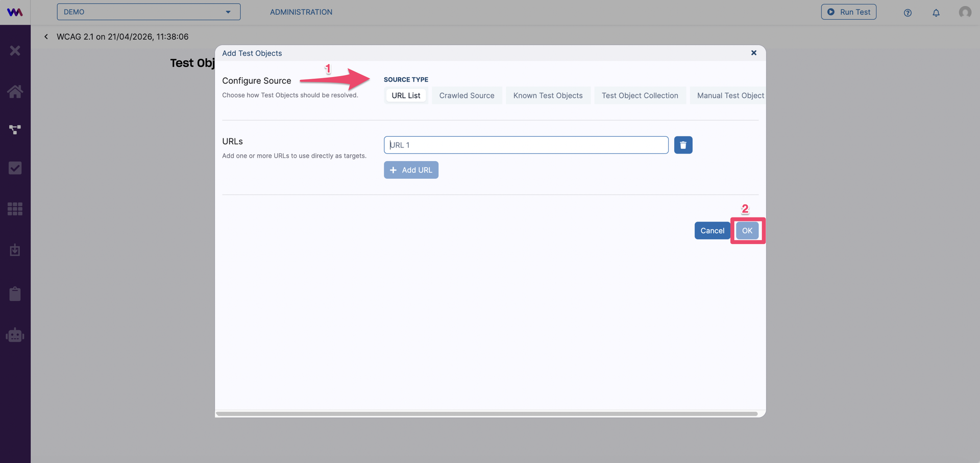The height and width of the screenshot is (463, 980).
Task: Go to the Home sidebar icon
Action: (15, 91)
